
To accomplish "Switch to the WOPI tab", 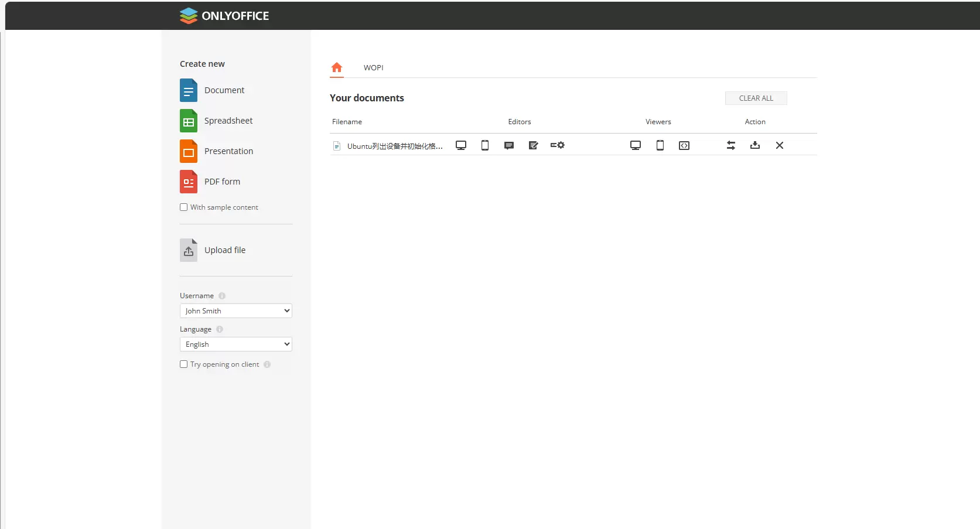I will tap(373, 68).
